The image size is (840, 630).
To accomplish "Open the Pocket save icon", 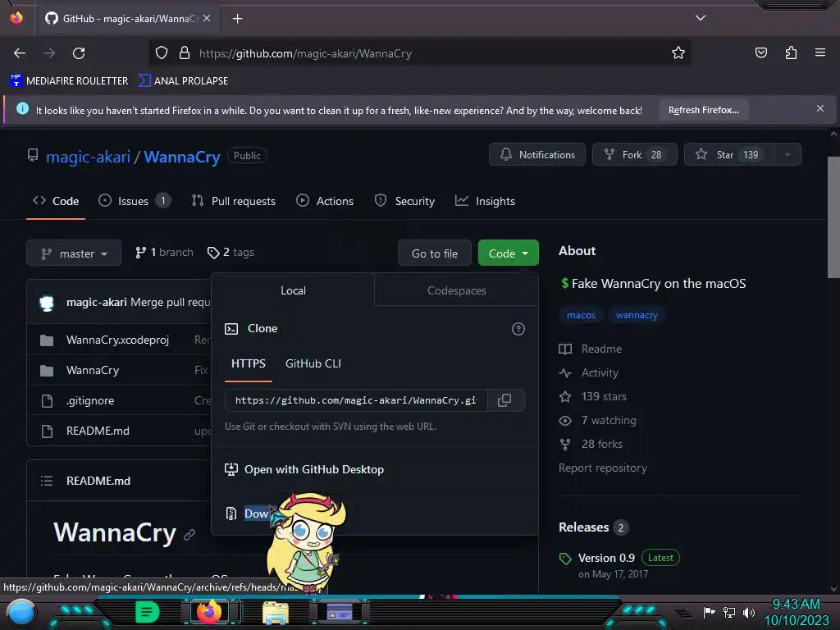I will pos(760,52).
